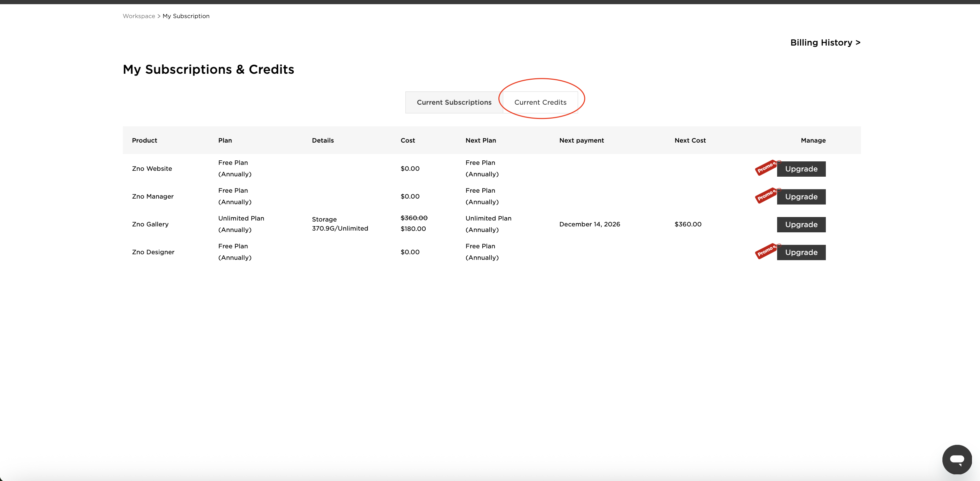980x481 pixels.
Task: Click the My Subscriptions & Credits heading
Action: pyautogui.click(x=208, y=70)
